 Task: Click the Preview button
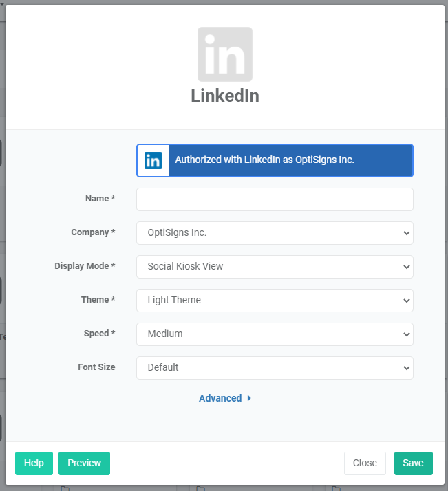click(x=84, y=463)
